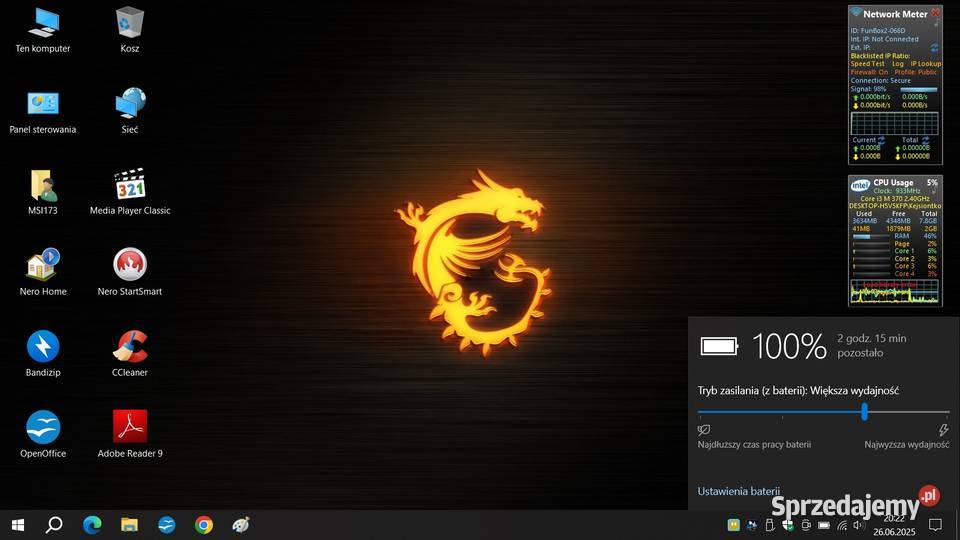Select the Nero Home shortcut
The width and height of the screenshot is (960, 540).
coord(43,273)
